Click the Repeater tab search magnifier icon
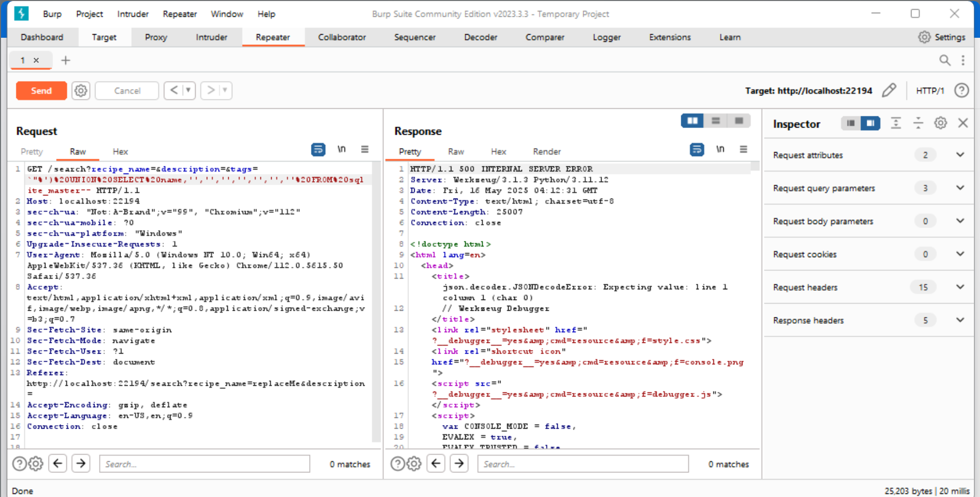The image size is (980, 497). tap(945, 60)
